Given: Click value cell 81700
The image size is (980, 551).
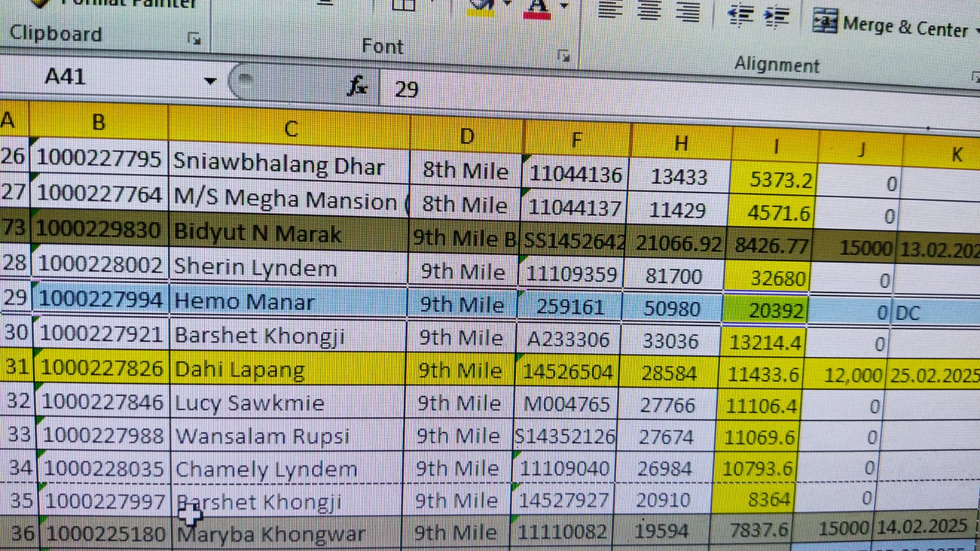Looking at the screenshot, I should [x=674, y=276].
